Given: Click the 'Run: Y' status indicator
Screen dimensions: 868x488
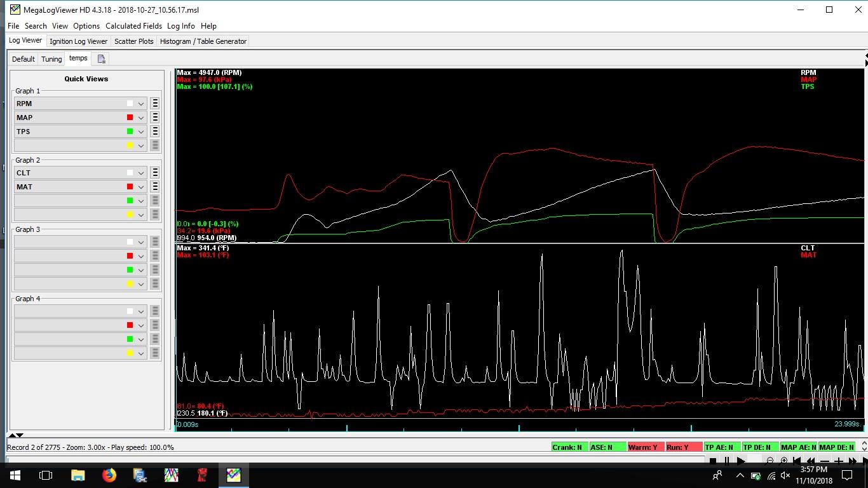Looking at the screenshot, I should pyautogui.click(x=684, y=447).
